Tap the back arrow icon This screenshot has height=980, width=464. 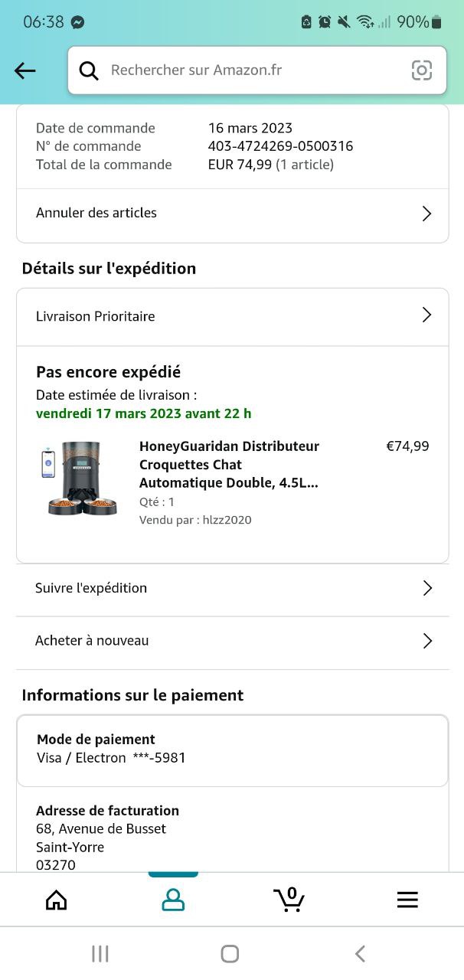click(x=25, y=71)
